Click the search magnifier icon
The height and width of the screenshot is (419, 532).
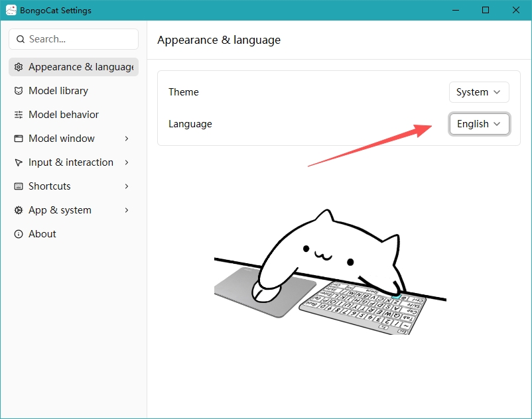coord(21,39)
